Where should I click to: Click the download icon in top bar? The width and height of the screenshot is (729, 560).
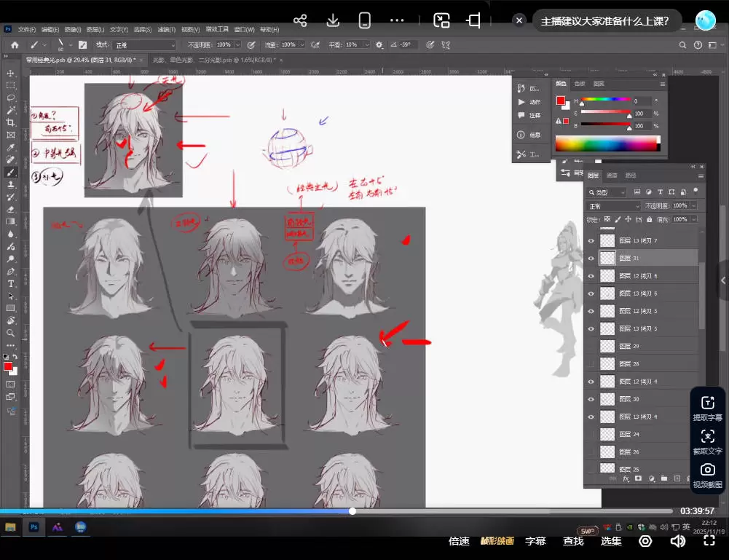coord(333,20)
